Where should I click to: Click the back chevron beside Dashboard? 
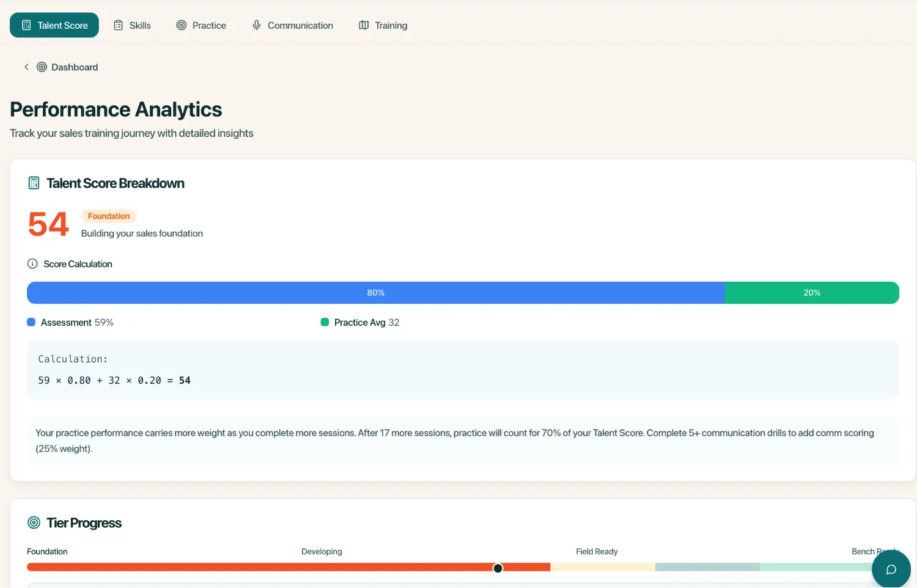coord(26,67)
